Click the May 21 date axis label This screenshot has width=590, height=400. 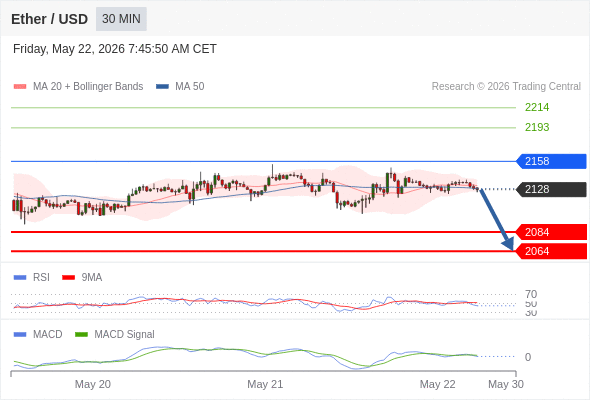point(265,384)
